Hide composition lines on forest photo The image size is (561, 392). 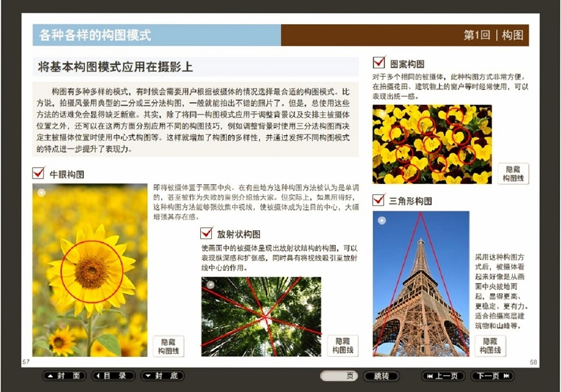tap(343, 346)
